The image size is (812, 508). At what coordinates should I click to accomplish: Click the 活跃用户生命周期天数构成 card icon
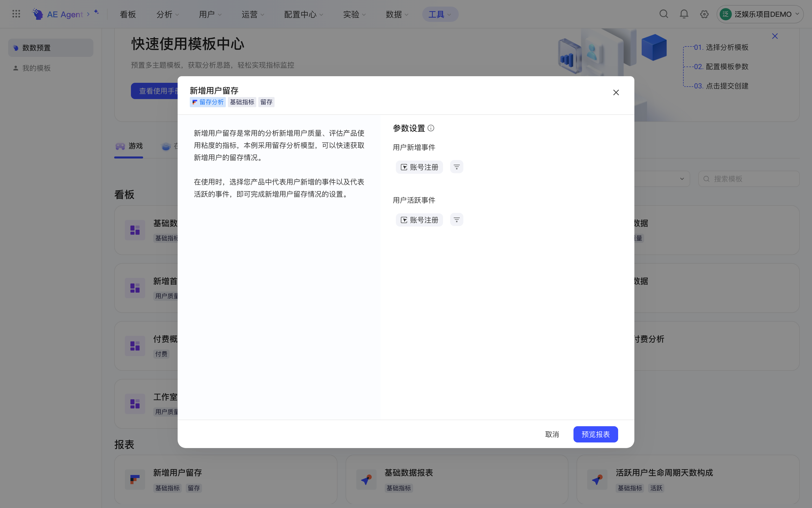tap(597, 479)
